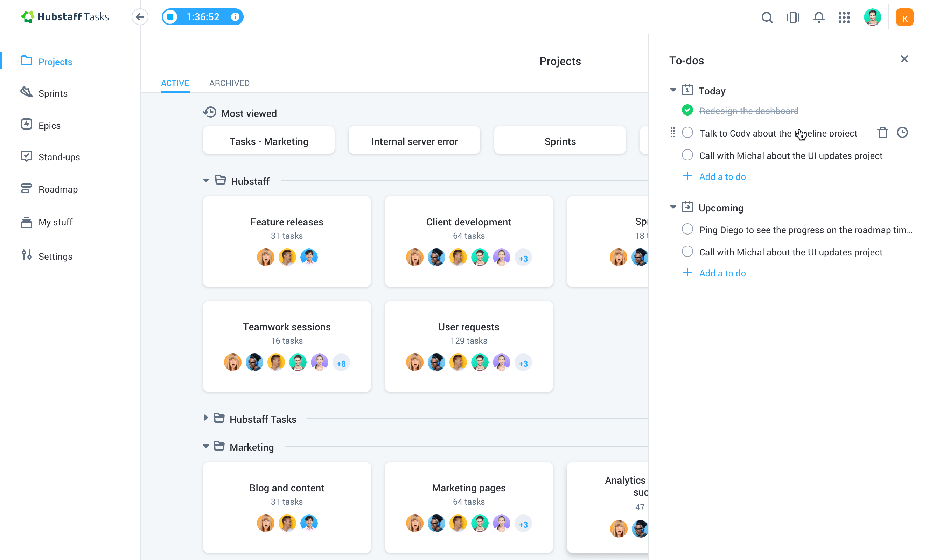Toggle the to-dos panel icon in header
The height and width of the screenshot is (560, 929).
[793, 17]
